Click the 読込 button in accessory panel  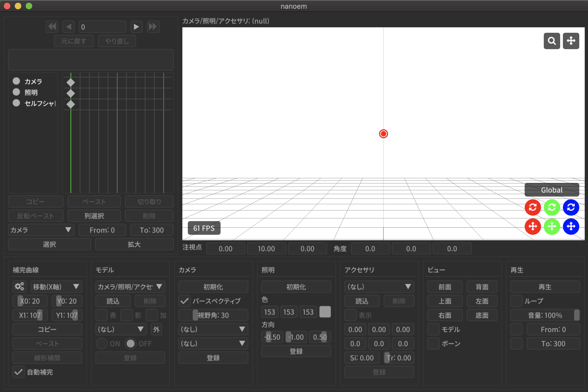(362, 301)
